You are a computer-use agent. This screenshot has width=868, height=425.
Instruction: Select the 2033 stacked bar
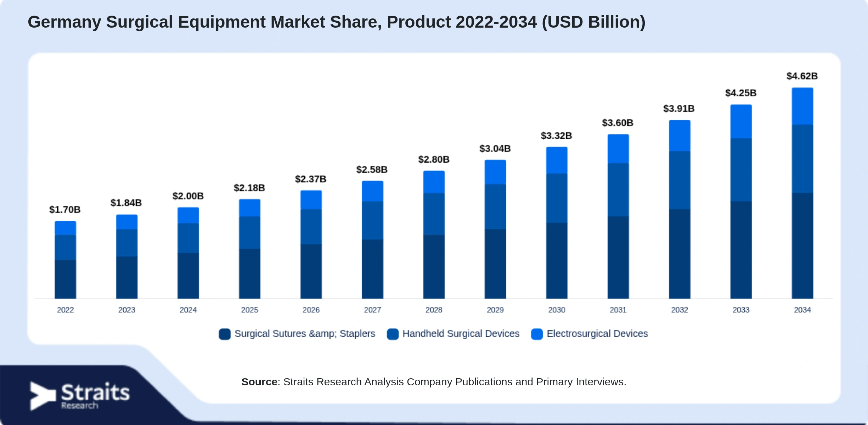click(x=741, y=202)
